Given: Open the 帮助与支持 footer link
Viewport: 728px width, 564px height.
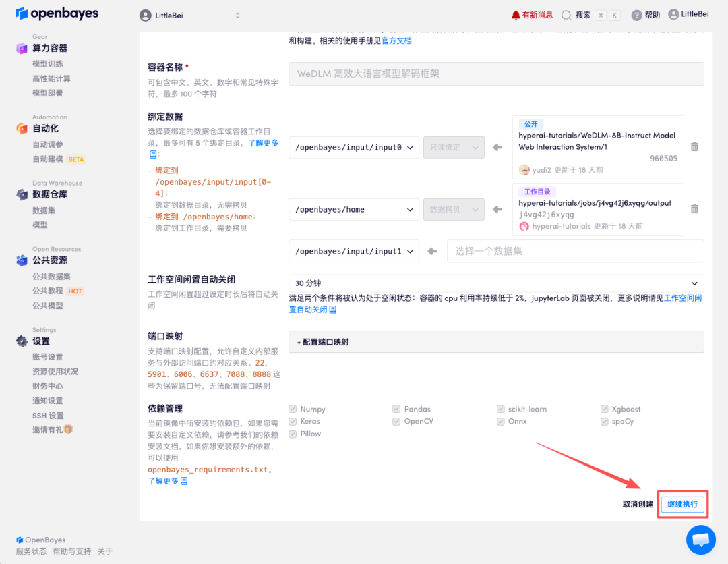Looking at the screenshot, I should pyautogui.click(x=72, y=551).
